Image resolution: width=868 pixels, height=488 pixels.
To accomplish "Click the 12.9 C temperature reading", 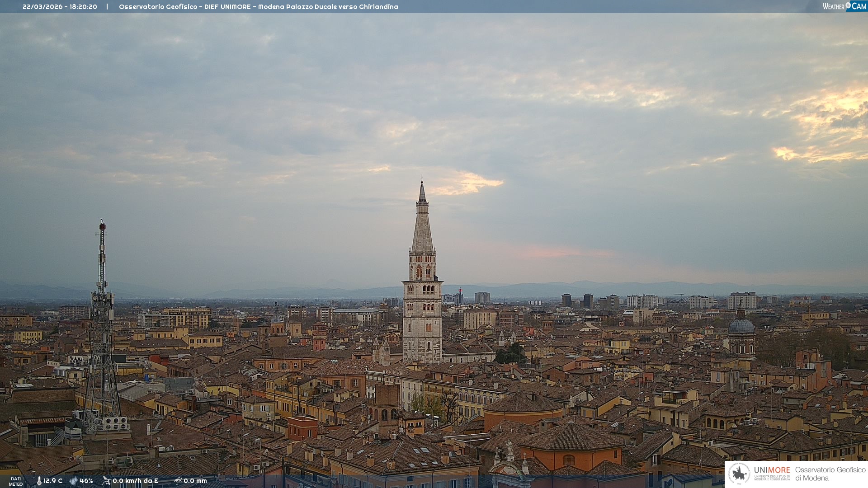I will coord(53,481).
